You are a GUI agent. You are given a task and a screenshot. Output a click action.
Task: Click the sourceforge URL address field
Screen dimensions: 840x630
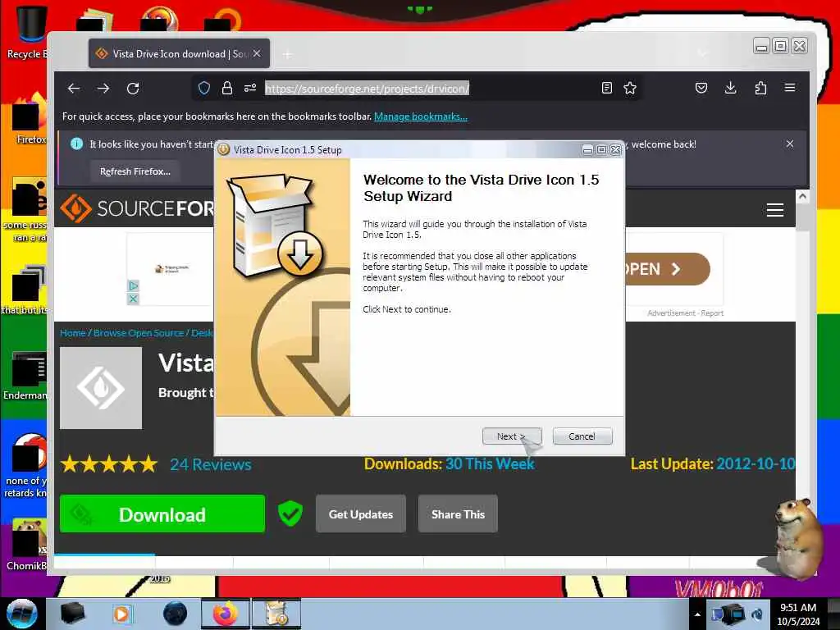coord(367,89)
